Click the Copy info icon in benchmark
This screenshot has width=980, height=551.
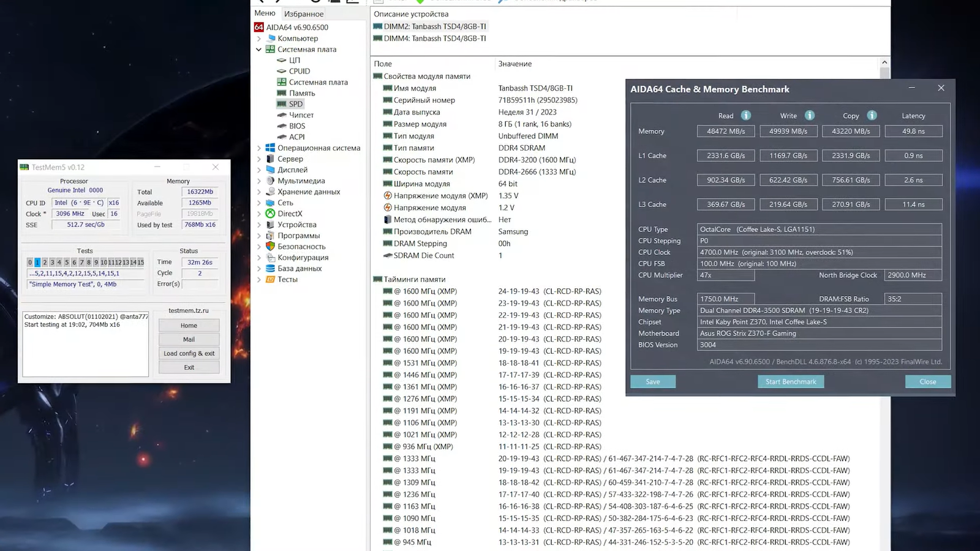pos(872,115)
